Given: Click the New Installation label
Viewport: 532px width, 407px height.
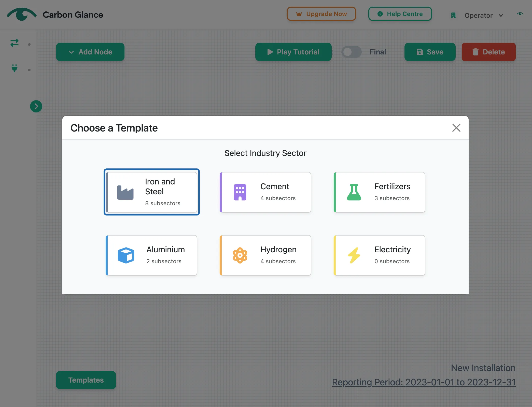Looking at the screenshot, I should click(x=483, y=368).
